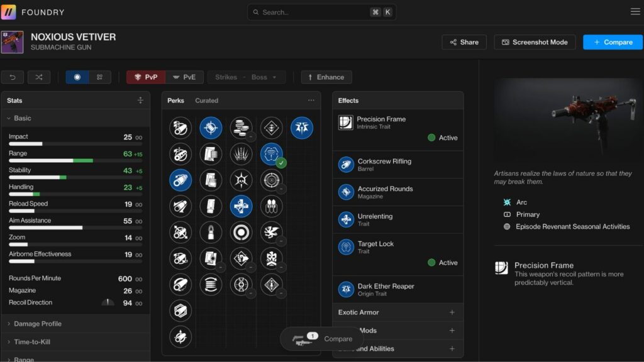Open the floating Compare pill with weapon count
The height and width of the screenshot is (362, 644).
point(322,339)
